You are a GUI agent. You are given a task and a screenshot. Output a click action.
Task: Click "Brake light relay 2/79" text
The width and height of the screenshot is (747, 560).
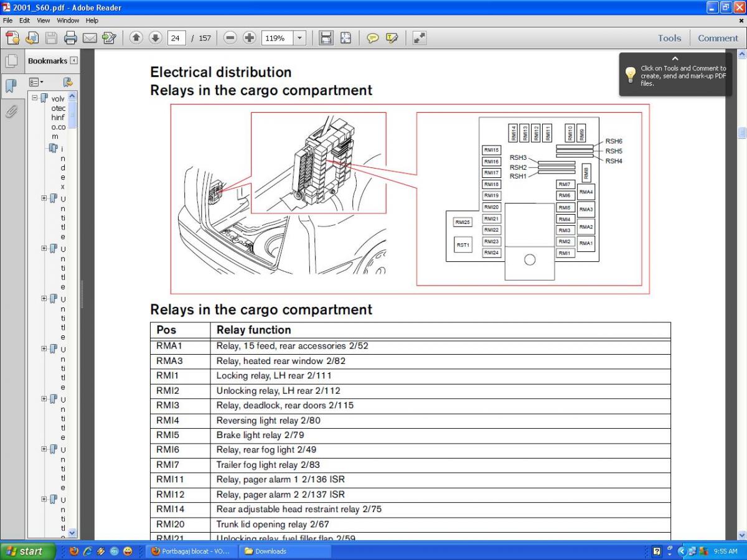260,435
